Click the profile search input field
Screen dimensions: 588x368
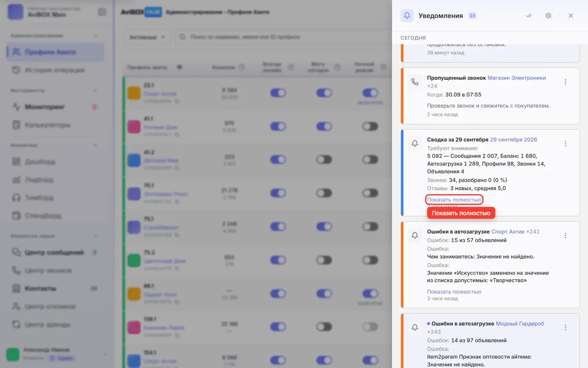pyautogui.click(x=284, y=37)
